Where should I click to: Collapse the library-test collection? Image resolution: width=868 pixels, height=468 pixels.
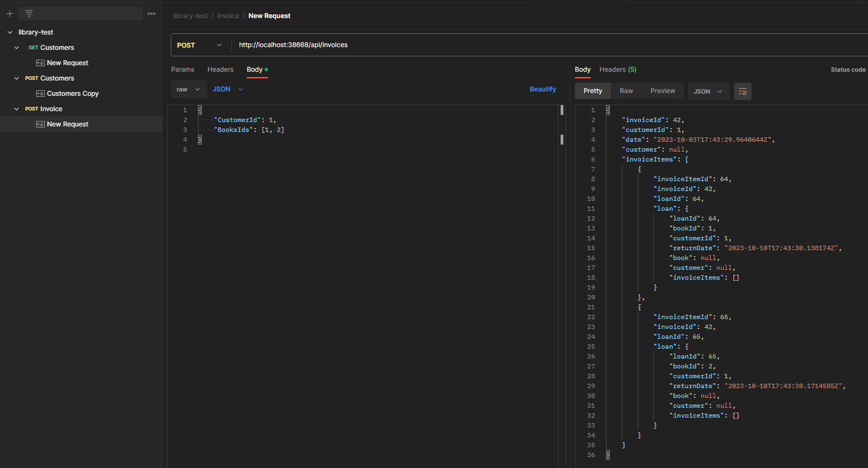[x=10, y=32]
